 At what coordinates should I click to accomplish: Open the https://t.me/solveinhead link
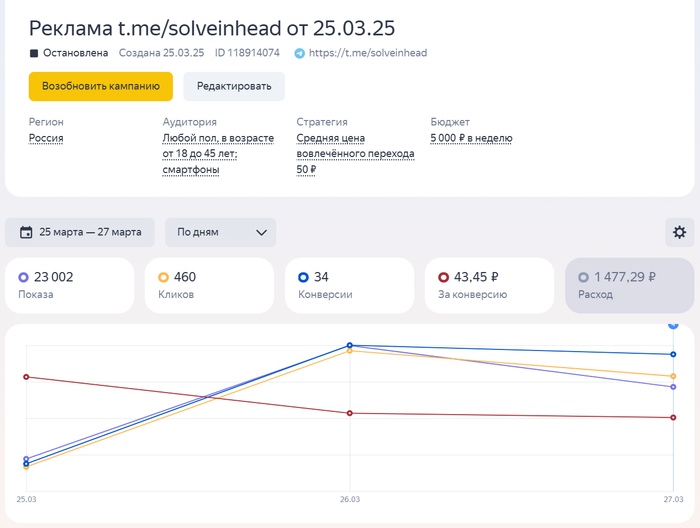pos(368,53)
